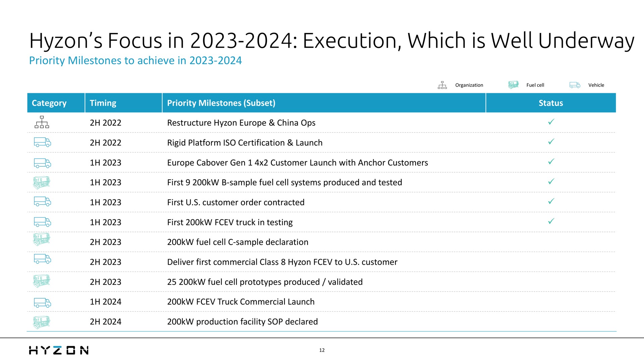644x362 pixels.
Task: Click fuel cell icon in production facility SOP row
Action: [x=42, y=322]
